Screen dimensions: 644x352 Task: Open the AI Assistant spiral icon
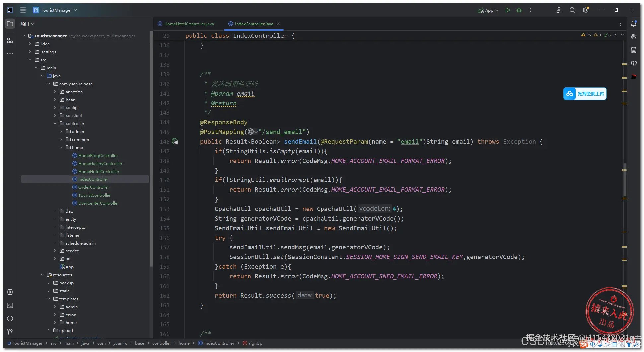pyautogui.click(x=634, y=37)
